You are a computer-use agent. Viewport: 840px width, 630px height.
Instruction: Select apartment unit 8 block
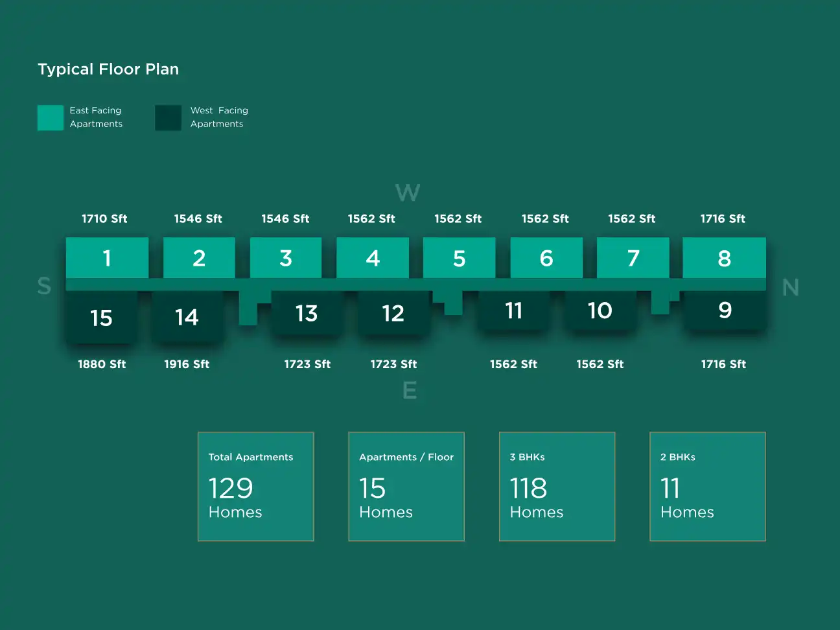pyautogui.click(x=724, y=258)
